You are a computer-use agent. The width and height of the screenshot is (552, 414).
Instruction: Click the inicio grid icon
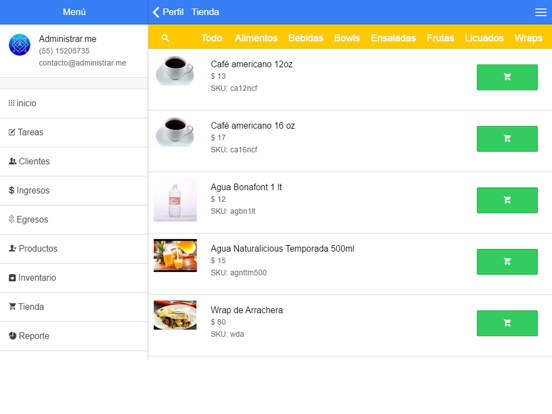pos(11,103)
